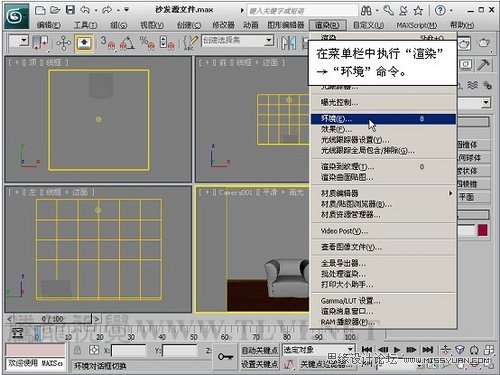Toggle Percent Snap
The height and width of the screenshot is (375, 500).
[x=147, y=43]
